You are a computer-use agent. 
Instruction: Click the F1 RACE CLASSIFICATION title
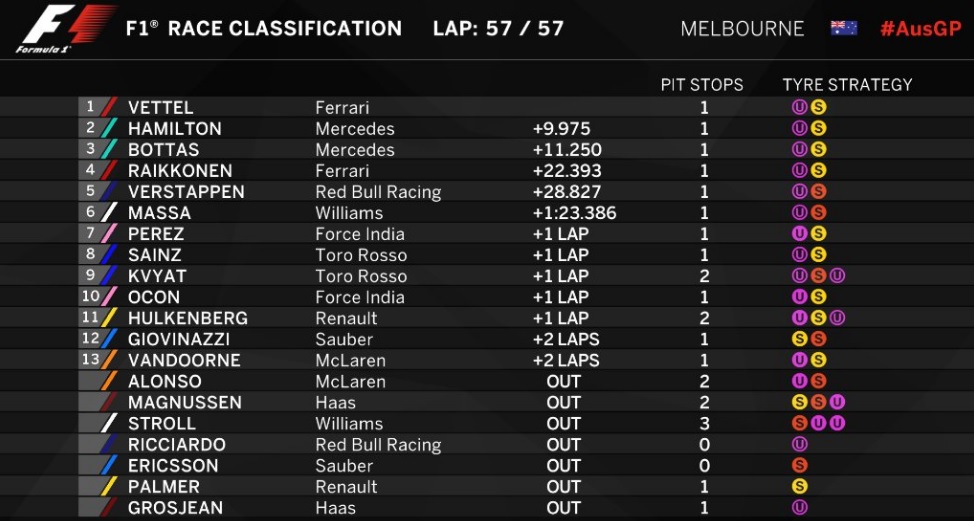264,28
